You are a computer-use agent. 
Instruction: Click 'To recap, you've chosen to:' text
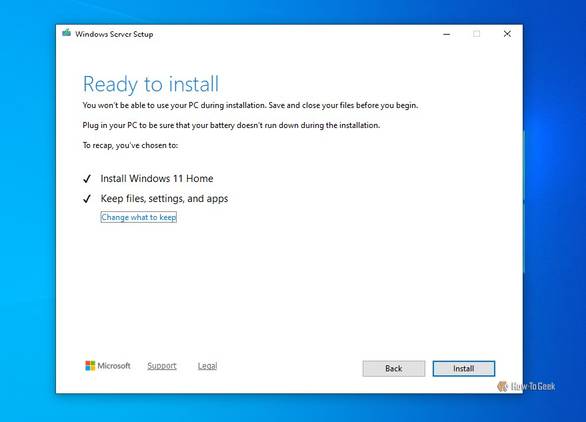pyautogui.click(x=130, y=145)
